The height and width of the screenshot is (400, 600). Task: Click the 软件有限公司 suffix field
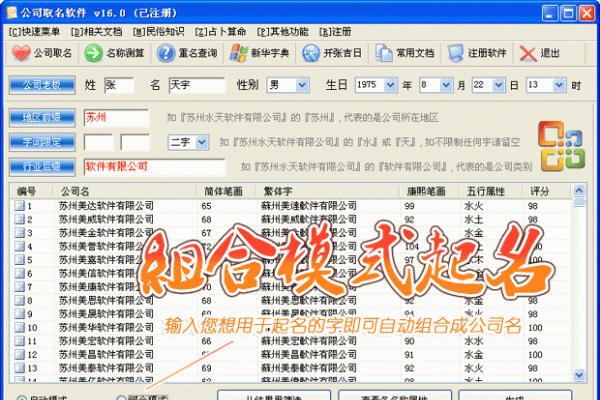coord(155,167)
